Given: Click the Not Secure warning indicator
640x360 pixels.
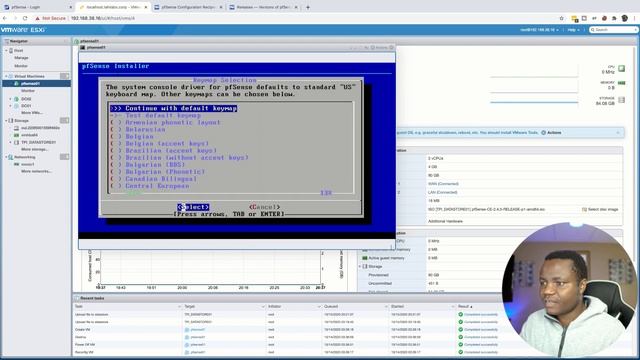Looking at the screenshot, I should point(50,18).
